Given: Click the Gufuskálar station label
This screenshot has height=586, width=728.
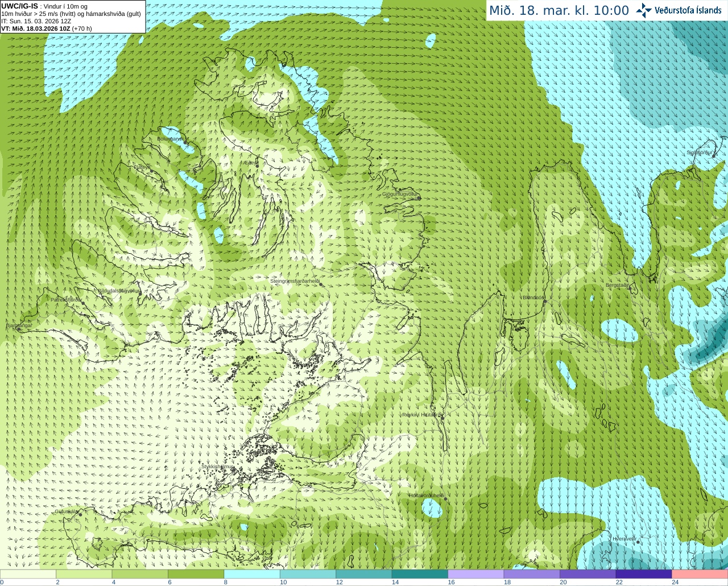Looking at the screenshot, I should pyautogui.click(x=67, y=511).
